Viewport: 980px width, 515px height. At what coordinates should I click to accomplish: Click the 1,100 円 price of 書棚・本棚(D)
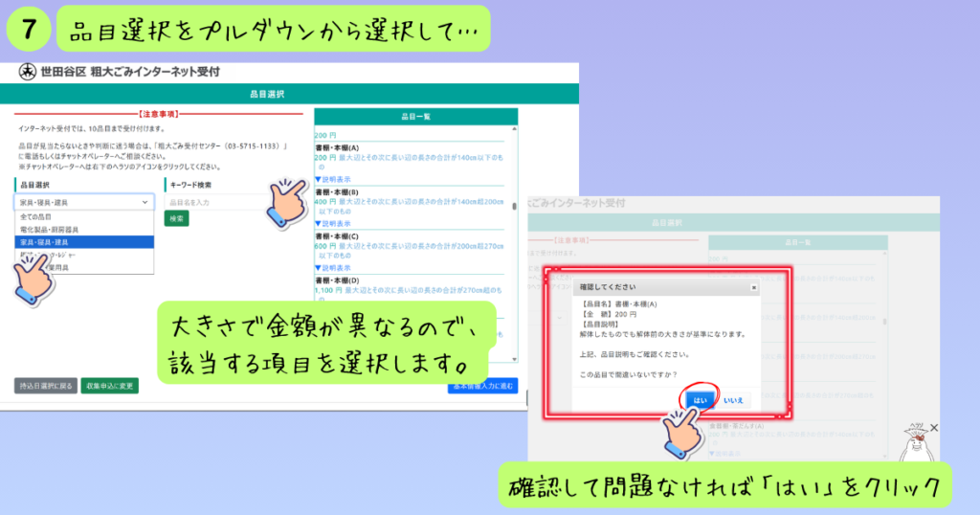point(328,291)
